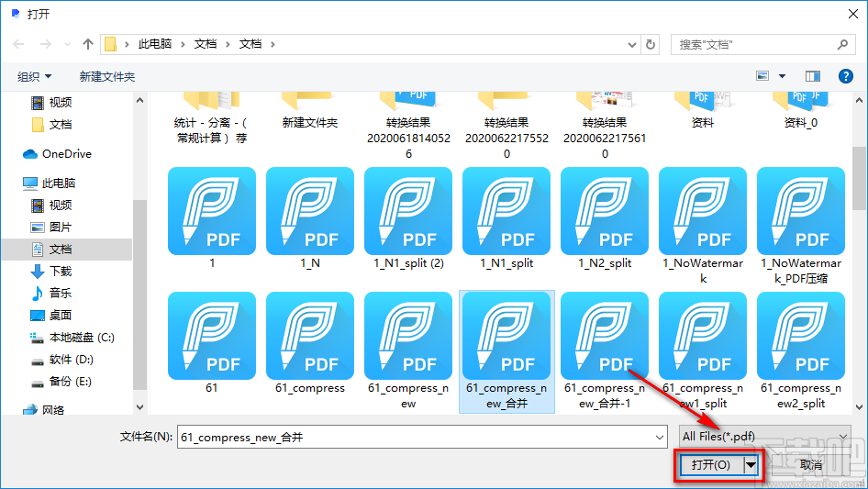This screenshot has height=489, width=868.
Task: Select PDF file 61_compress_new1_split
Action: coord(703,351)
